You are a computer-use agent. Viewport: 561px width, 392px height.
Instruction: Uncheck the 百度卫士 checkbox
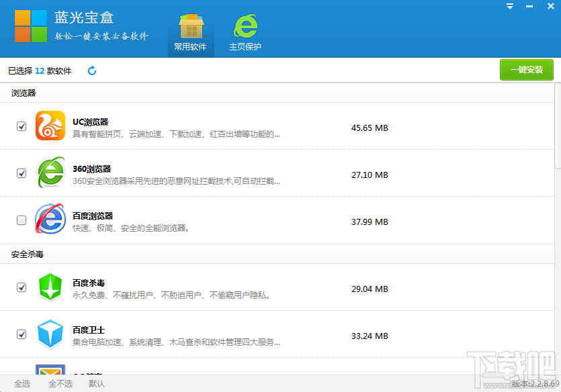coord(21,334)
